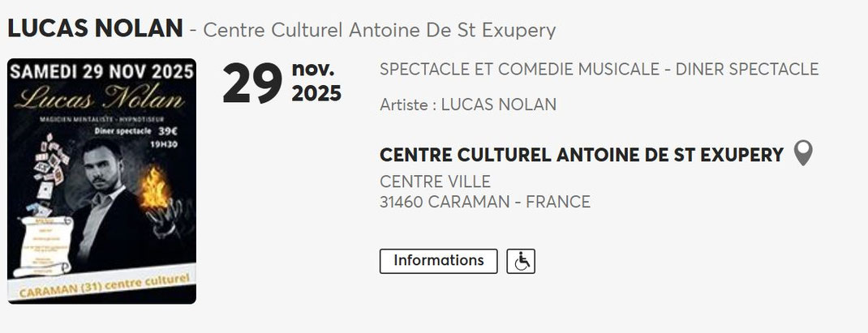Screen dimensions: 868x333
Task: Click the wheelchair accessibility icon
Action: (521, 261)
